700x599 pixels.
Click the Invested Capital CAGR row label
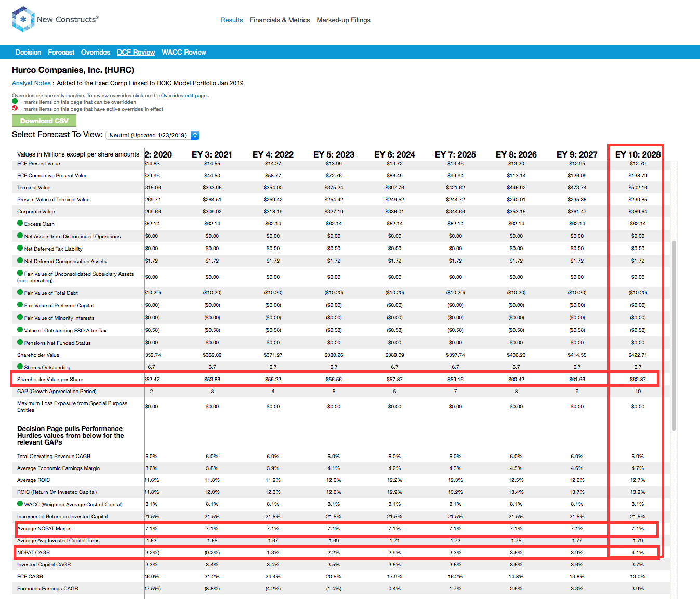(44, 564)
